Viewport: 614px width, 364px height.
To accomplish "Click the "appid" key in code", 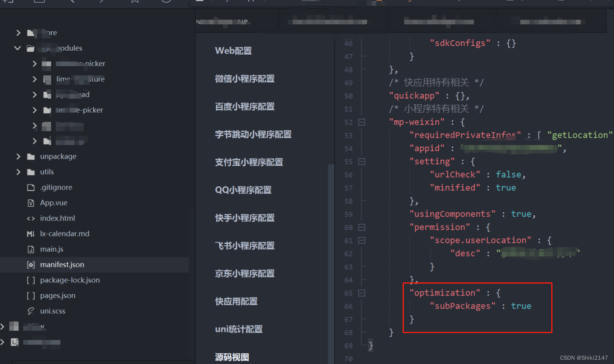I will (427, 148).
